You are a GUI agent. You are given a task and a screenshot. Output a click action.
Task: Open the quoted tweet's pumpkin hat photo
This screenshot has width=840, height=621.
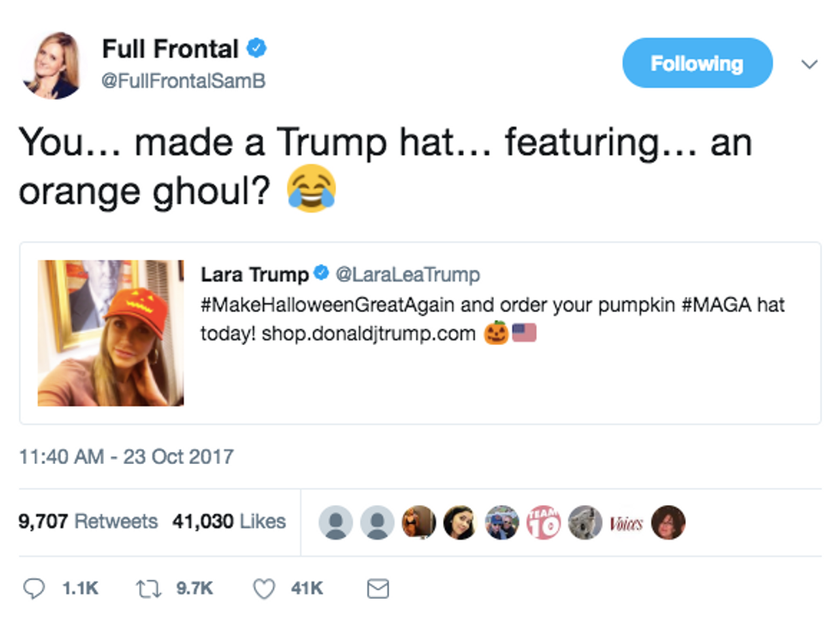click(111, 333)
